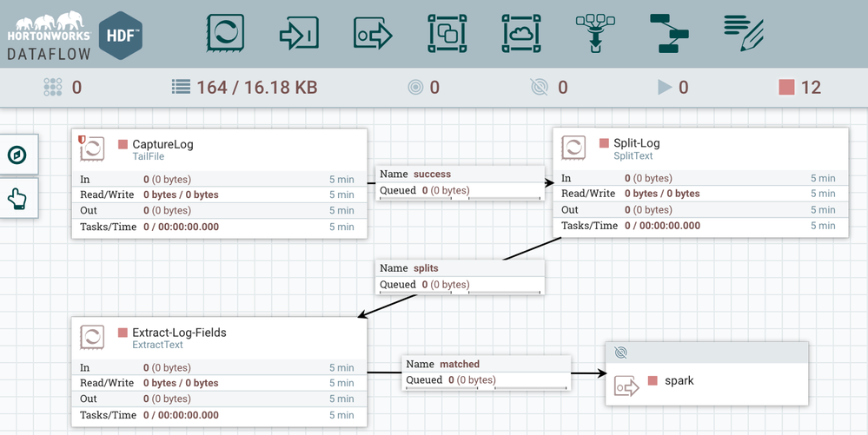
Task: Click the ExtractText processor type text
Action: [157, 345]
